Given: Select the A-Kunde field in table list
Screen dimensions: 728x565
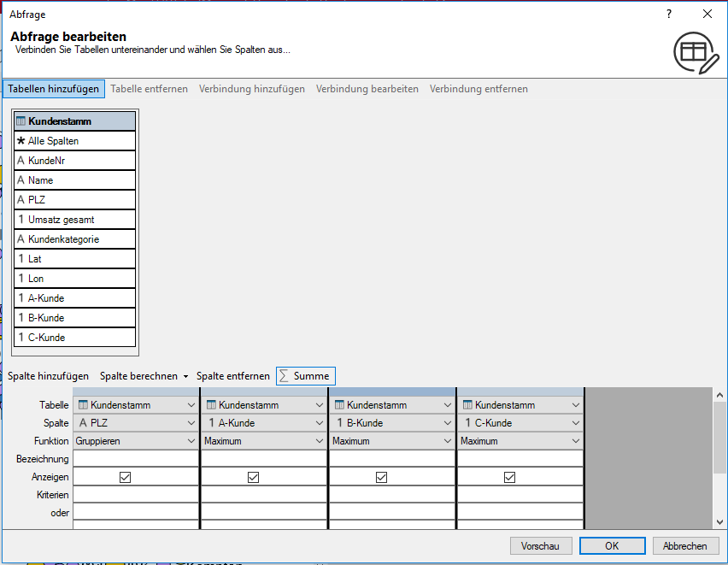Looking at the screenshot, I should 74,297.
